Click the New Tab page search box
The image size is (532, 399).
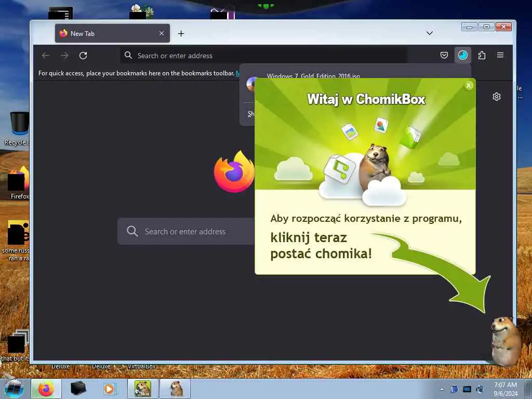[186, 231]
